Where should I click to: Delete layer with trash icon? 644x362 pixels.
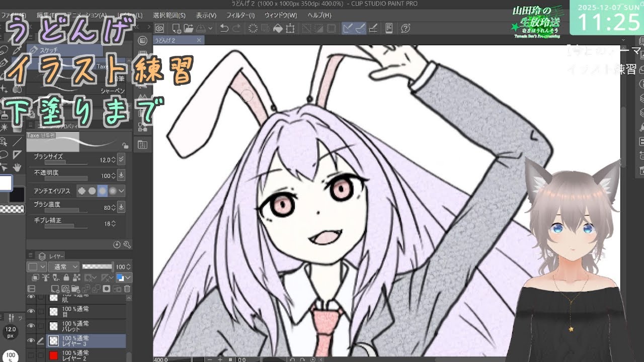(x=127, y=289)
